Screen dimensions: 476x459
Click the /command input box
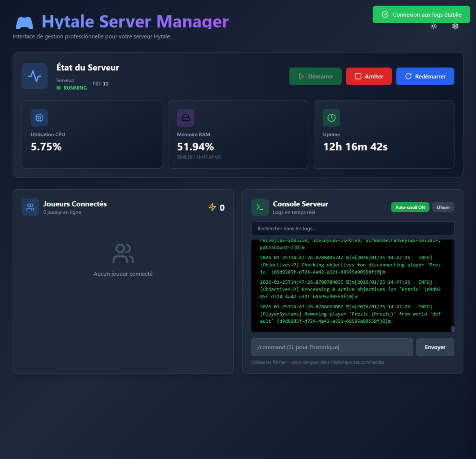point(332,347)
